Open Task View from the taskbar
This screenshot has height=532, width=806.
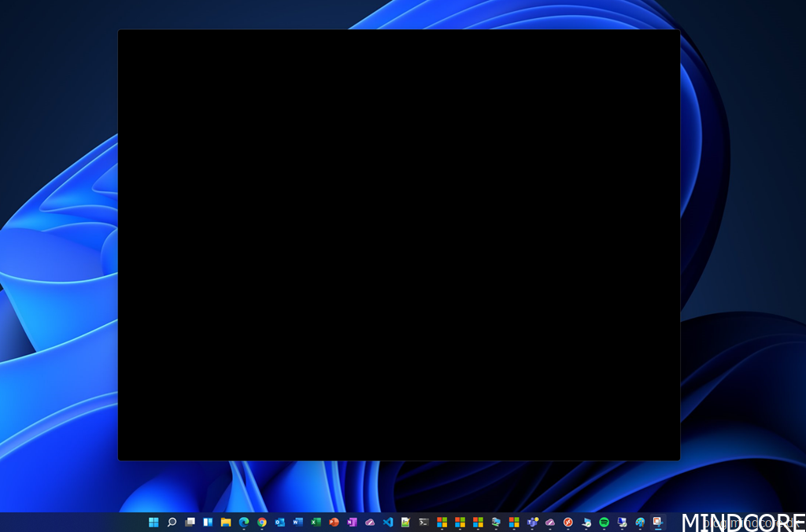(x=190, y=522)
